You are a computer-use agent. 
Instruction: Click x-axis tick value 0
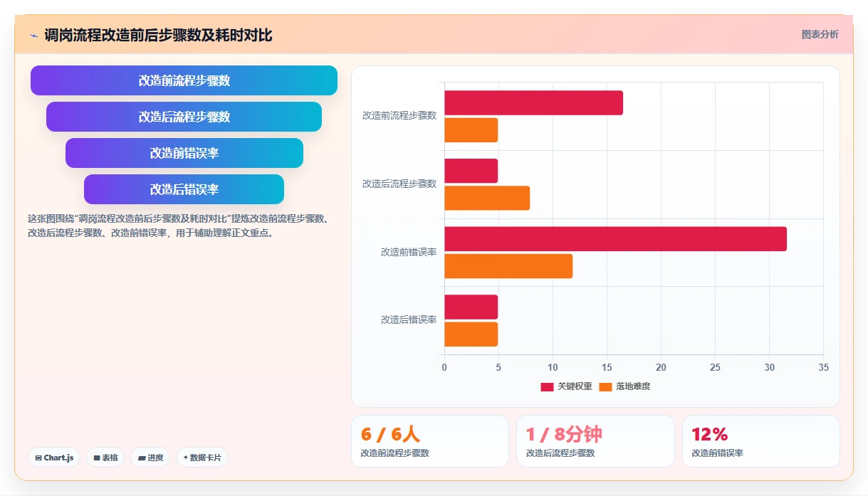pyautogui.click(x=444, y=367)
